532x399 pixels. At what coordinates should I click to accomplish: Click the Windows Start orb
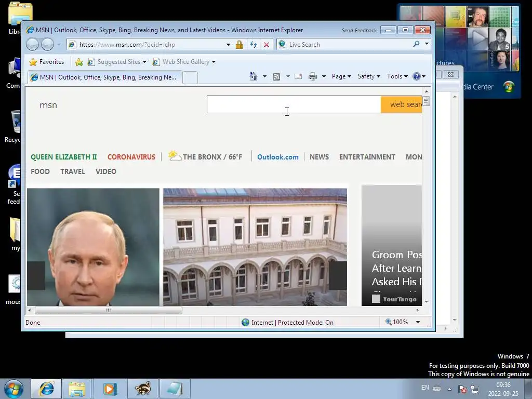[14, 389]
